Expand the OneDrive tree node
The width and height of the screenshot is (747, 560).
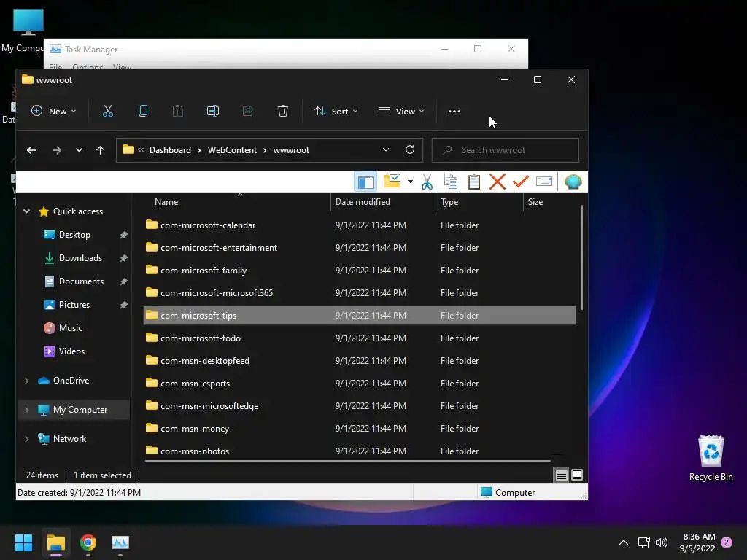tap(27, 381)
